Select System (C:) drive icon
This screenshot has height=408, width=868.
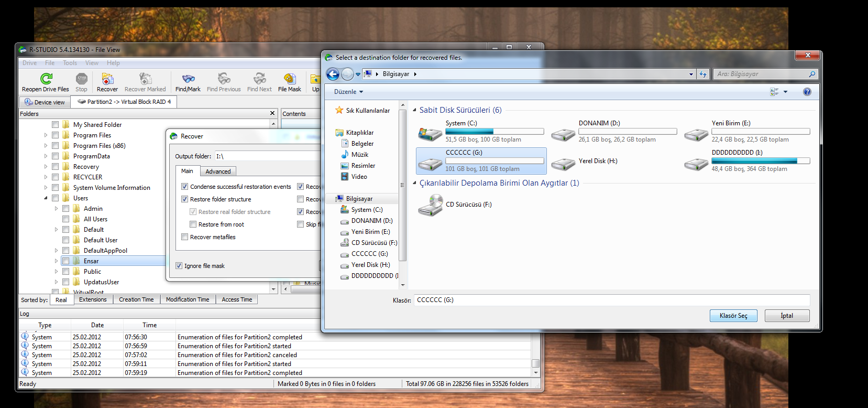(430, 134)
